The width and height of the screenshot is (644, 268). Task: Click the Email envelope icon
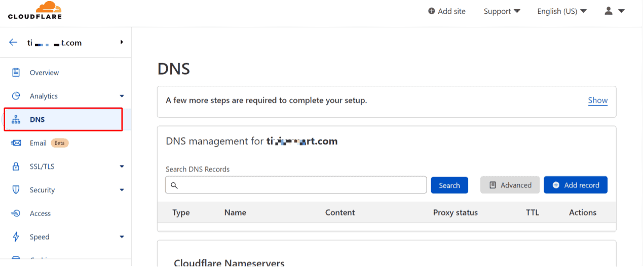[x=16, y=143]
